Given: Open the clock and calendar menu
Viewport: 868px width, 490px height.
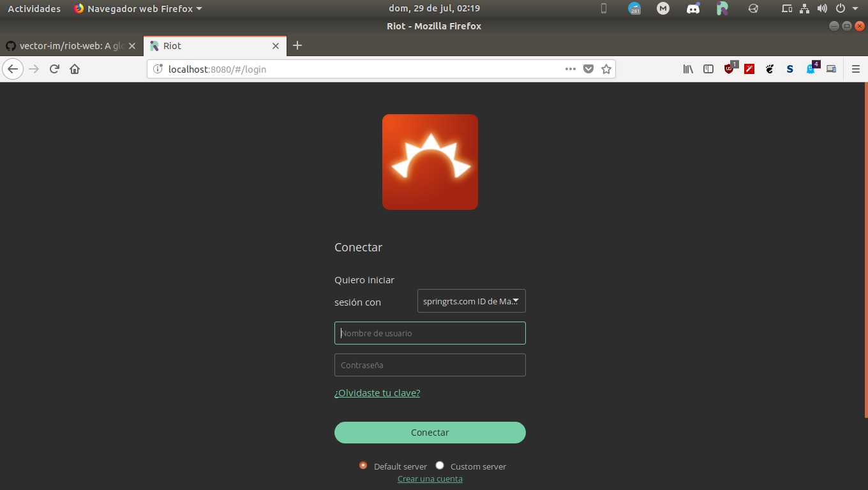Looking at the screenshot, I should (x=434, y=8).
